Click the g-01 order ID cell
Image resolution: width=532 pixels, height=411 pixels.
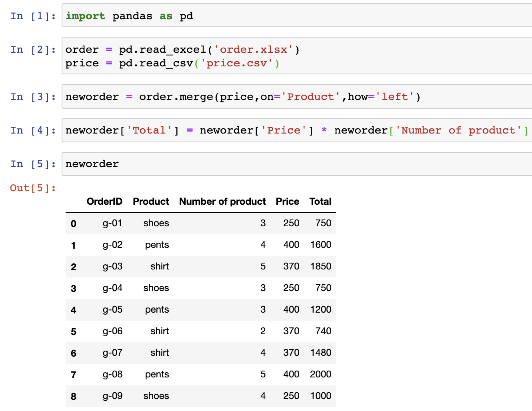click(112, 223)
